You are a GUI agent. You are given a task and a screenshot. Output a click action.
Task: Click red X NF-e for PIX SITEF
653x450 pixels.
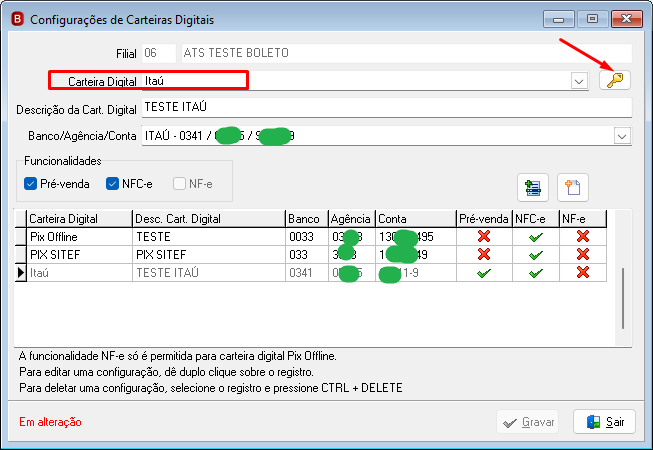point(583,254)
